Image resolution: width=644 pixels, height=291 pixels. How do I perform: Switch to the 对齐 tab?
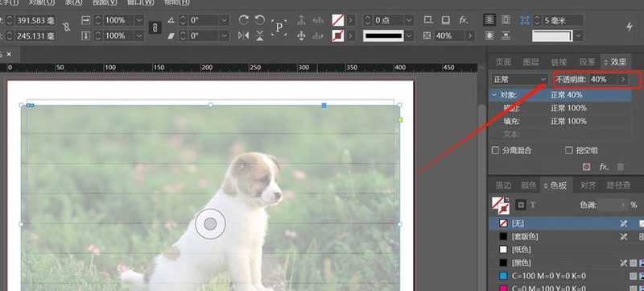click(588, 185)
